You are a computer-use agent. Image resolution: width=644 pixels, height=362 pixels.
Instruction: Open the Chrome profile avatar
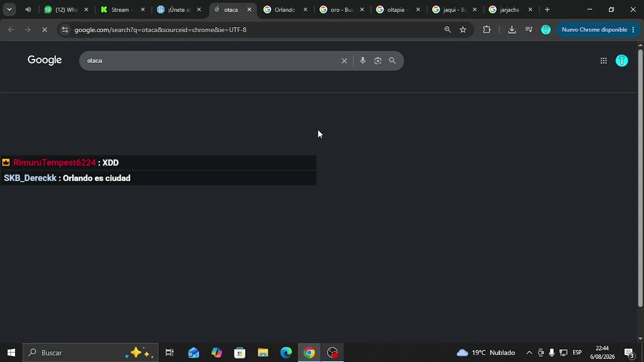(546, 30)
